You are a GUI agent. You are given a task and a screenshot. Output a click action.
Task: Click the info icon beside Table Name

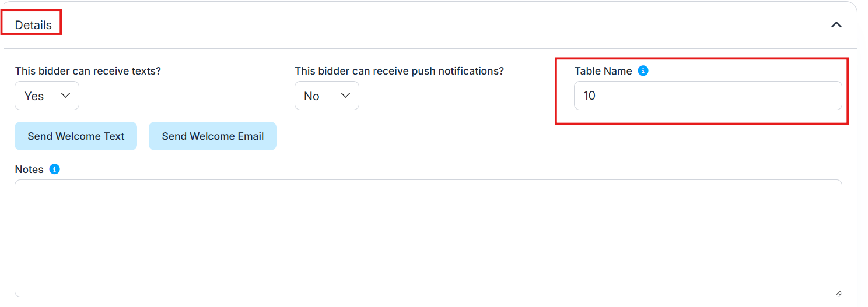[x=643, y=71]
